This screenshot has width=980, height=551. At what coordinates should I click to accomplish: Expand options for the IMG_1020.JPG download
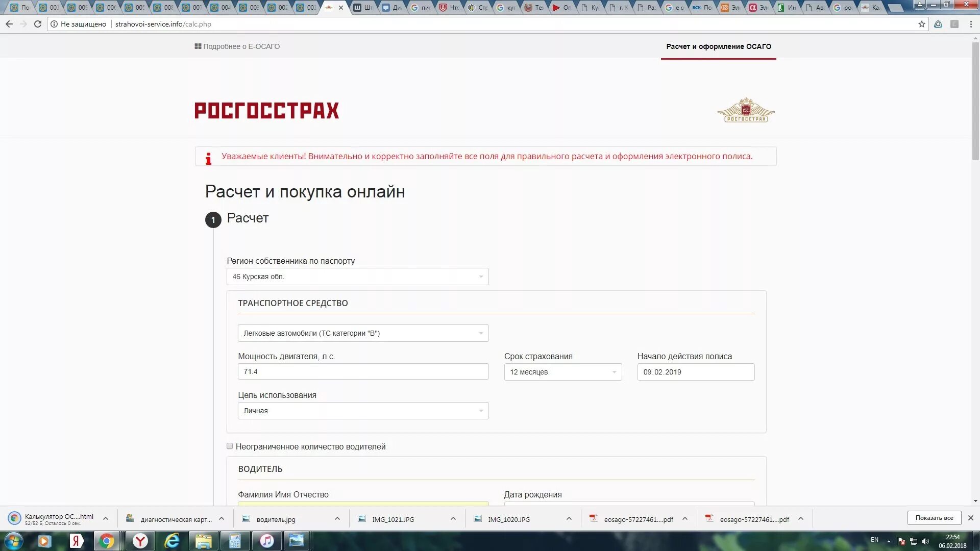point(569,519)
